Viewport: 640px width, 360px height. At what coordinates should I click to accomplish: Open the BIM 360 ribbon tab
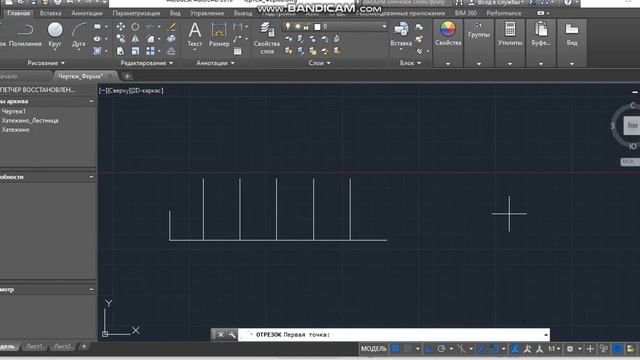click(x=466, y=13)
